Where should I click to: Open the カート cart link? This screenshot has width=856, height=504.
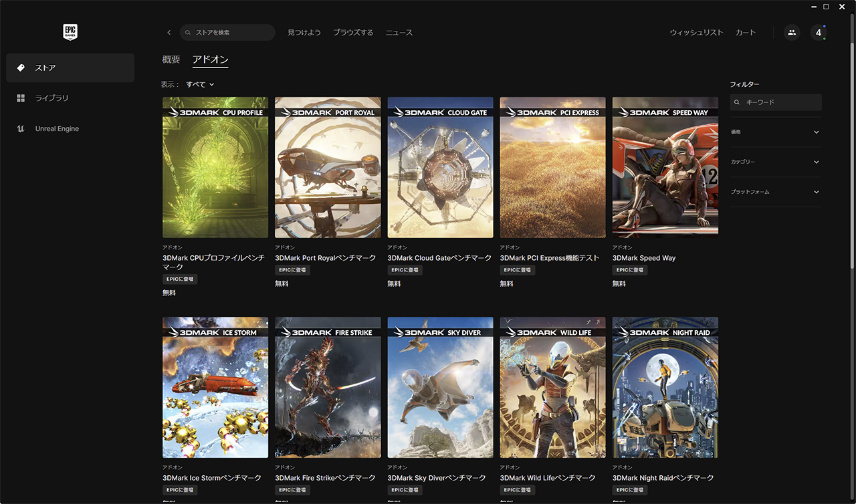click(746, 33)
